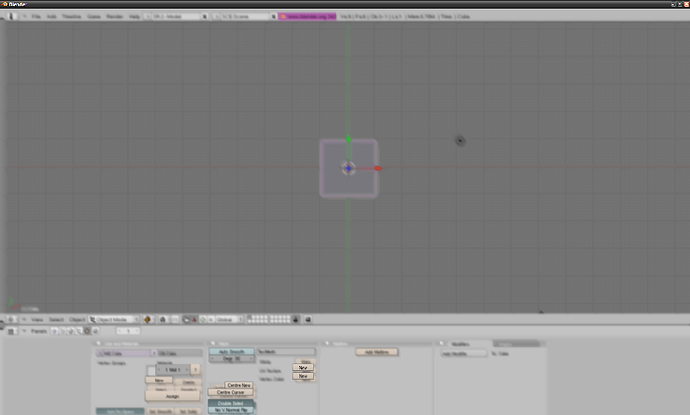Switch to the Scene context icon

tap(95, 331)
